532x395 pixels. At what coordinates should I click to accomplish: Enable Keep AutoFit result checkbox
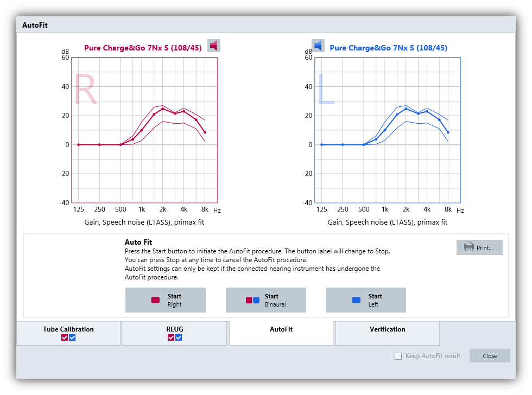coord(398,356)
